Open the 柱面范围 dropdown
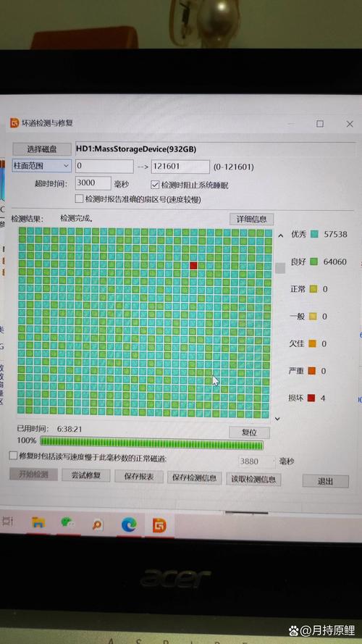Screen dimensions: 362x644 pyautogui.click(x=42, y=166)
